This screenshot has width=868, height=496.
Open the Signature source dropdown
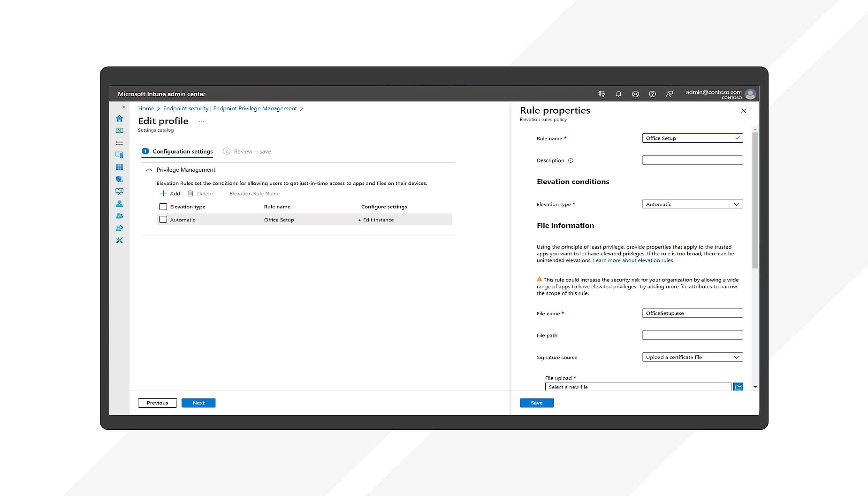692,357
